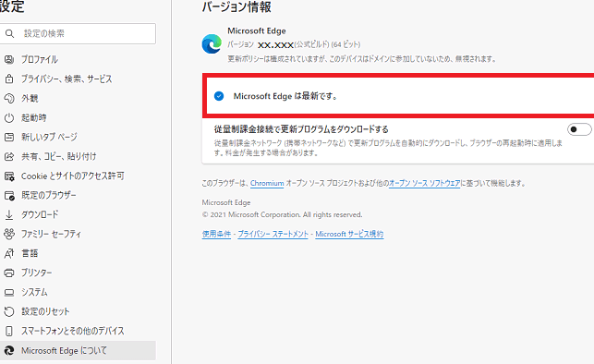Open the 使用条件 link

pos(216,234)
